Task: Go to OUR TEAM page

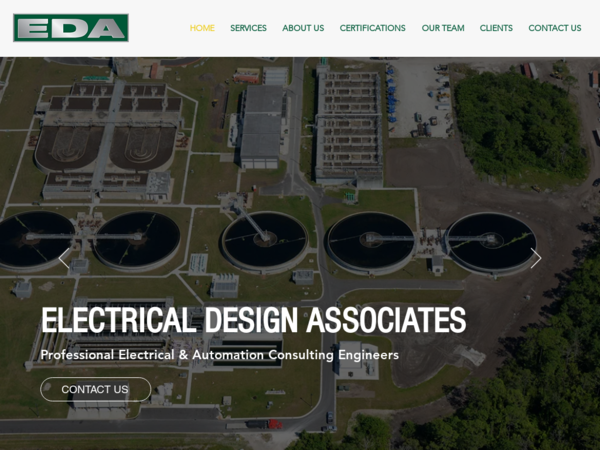Action: tap(443, 28)
